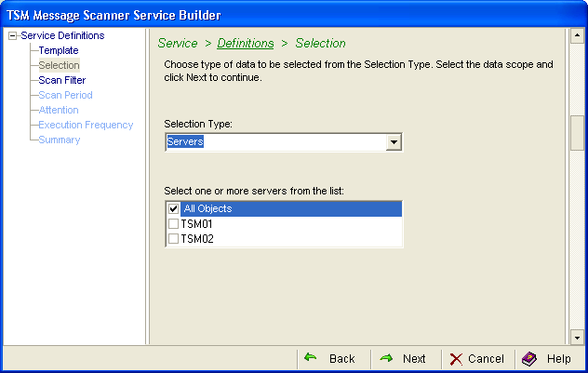
Task: Uncheck the All Objects checkbox
Action: click(173, 208)
